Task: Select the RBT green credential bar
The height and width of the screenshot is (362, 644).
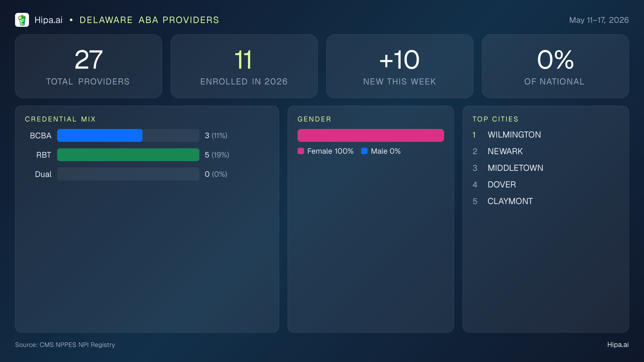Action: coord(128,155)
